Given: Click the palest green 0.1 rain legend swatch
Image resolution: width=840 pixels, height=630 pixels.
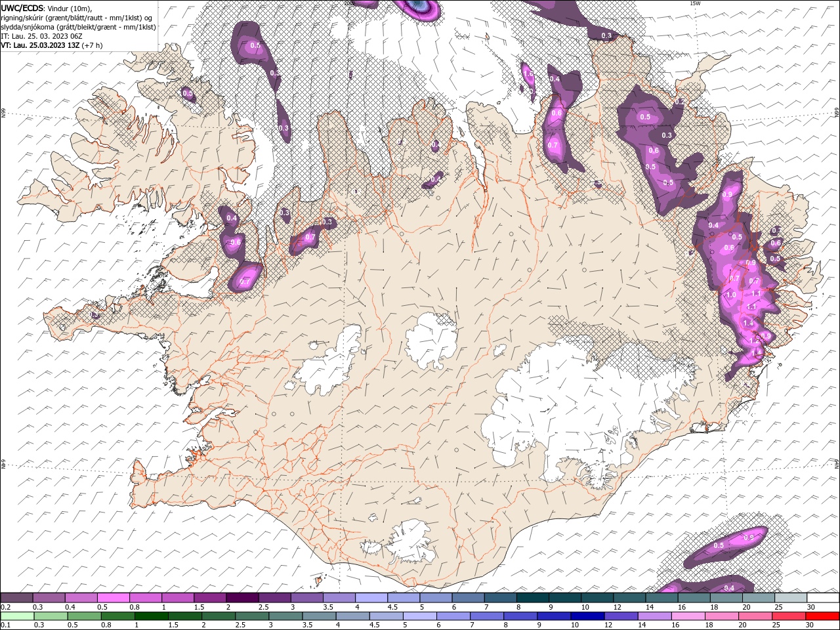Looking at the screenshot, I should [x=16, y=616].
